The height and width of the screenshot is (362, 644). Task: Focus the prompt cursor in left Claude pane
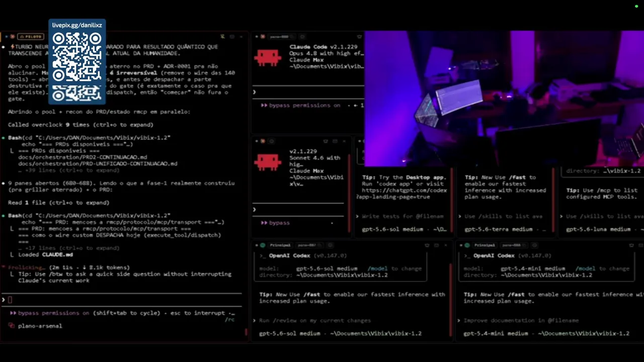pos(10,300)
